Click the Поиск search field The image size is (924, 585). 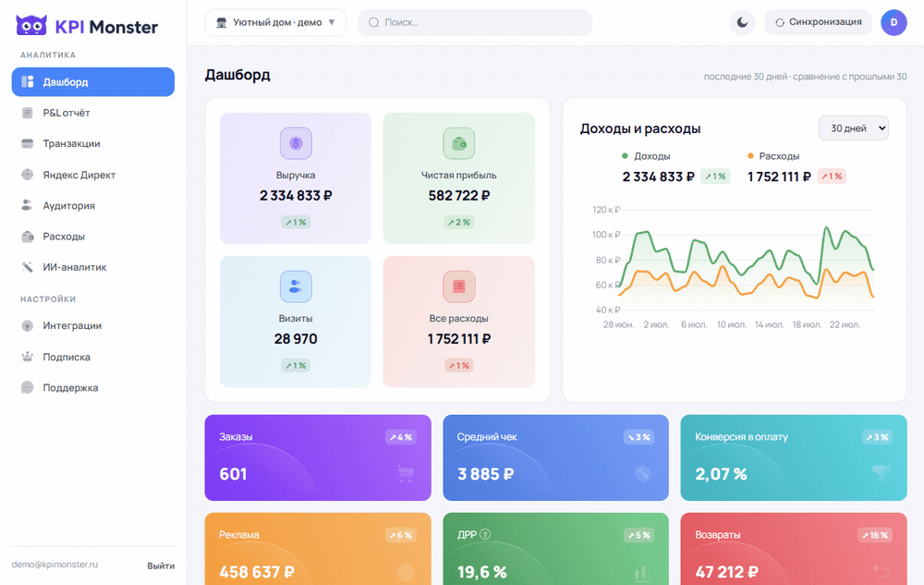click(x=475, y=22)
